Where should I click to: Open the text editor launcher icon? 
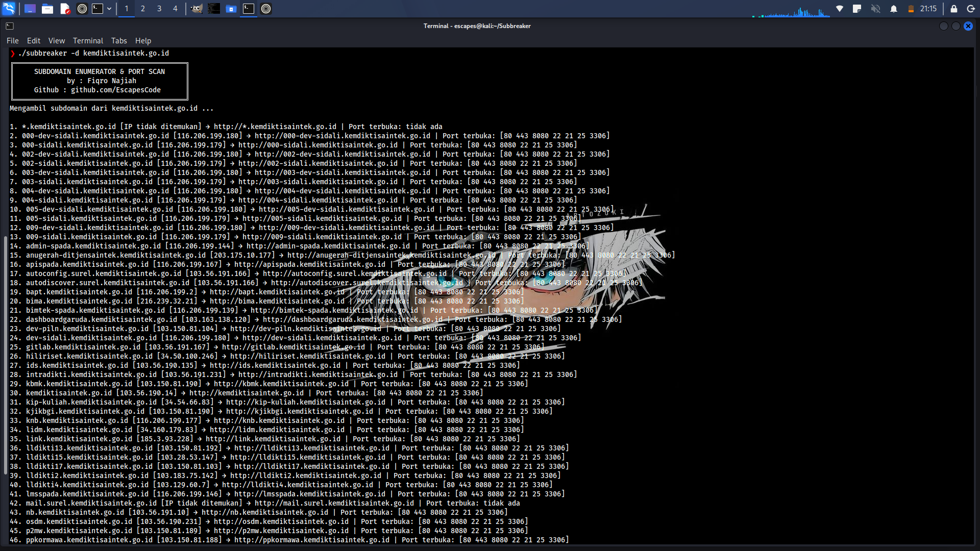[x=65, y=9]
